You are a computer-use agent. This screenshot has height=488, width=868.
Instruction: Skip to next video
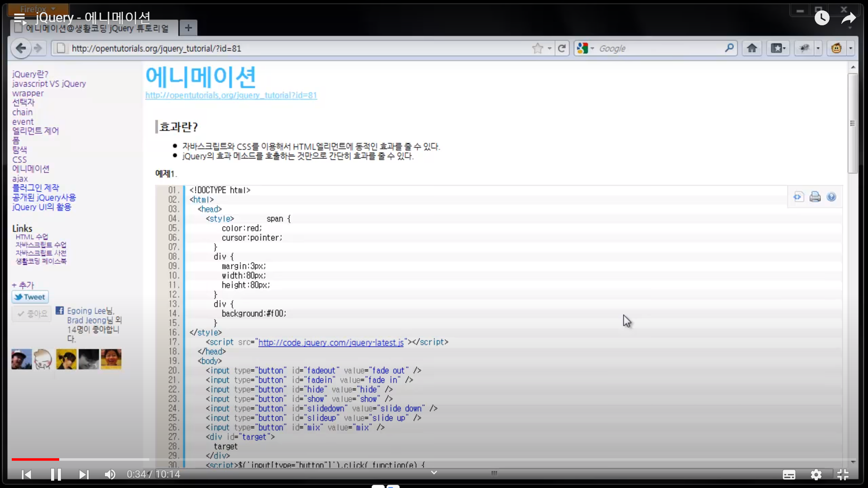click(x=84, y=474)
